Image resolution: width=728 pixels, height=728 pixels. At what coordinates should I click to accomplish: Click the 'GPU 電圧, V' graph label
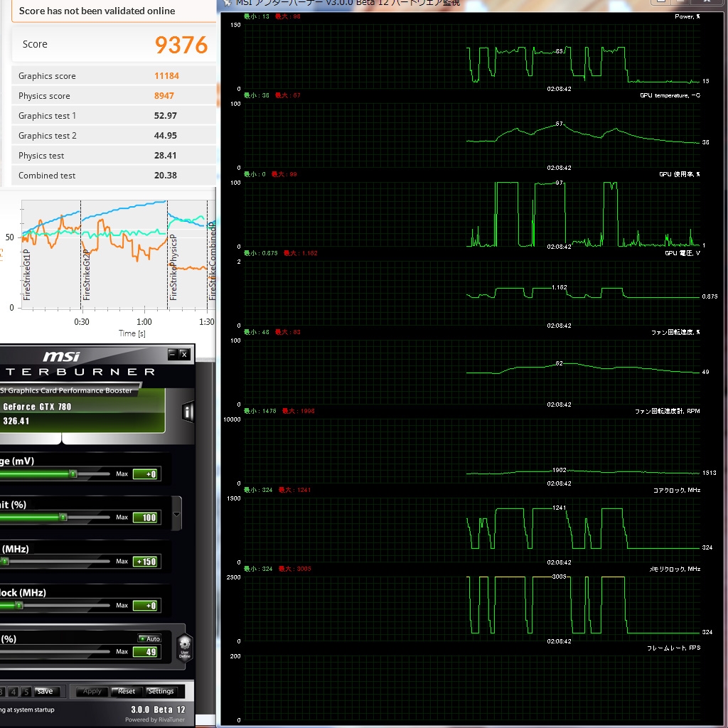[x=682, y=253]
